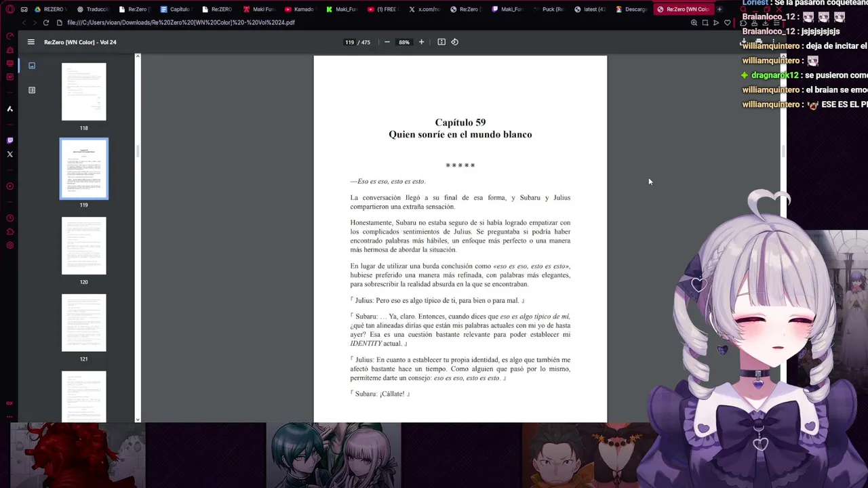Switch to the Capítulo document tab
This screenshot has height=488, width=868.
click(176, 9)
